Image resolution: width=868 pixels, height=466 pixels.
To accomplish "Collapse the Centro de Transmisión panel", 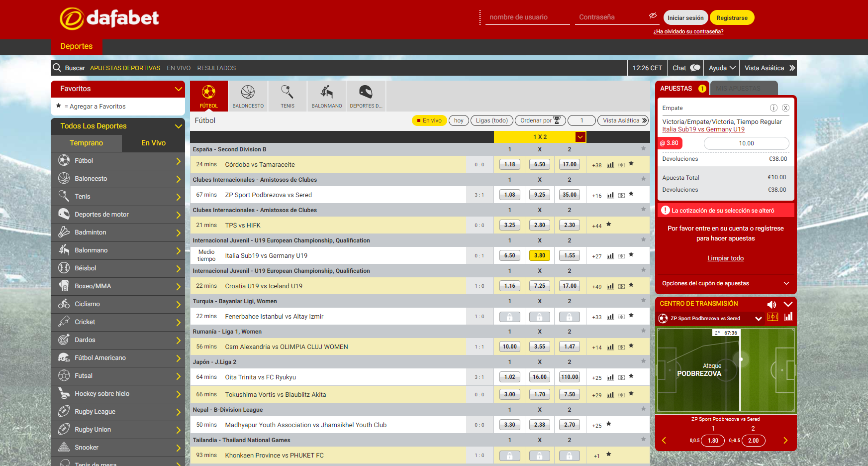I will pos(788,304).
